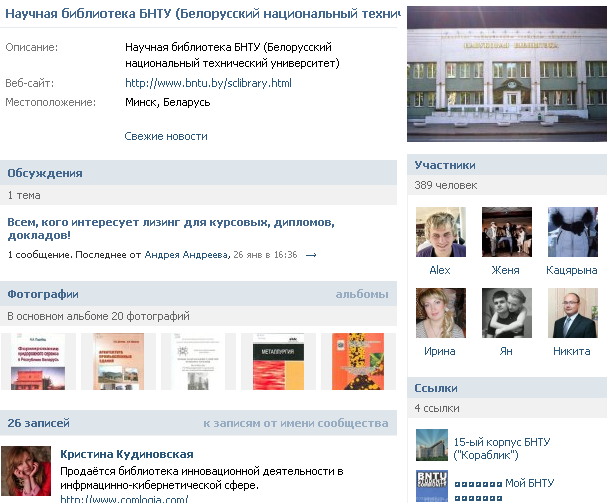Open Ян's member avatar photo
The height and width of the screenshot is (503, 610).
(507, 313)
